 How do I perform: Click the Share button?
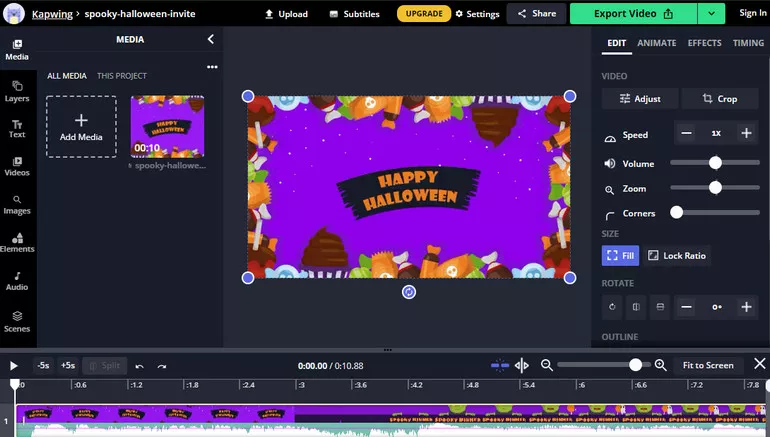click(x=536, y=14)
